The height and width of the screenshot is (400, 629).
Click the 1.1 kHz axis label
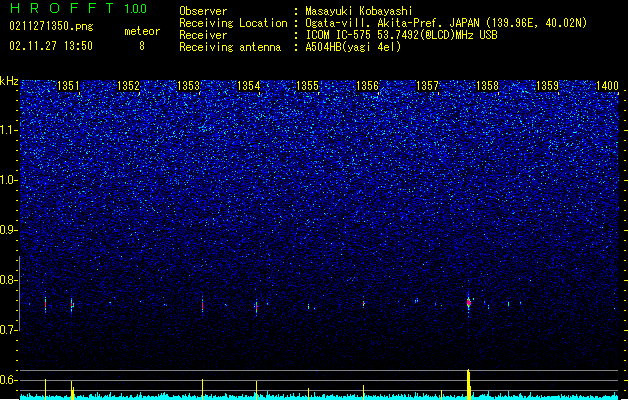pos(9,130)
